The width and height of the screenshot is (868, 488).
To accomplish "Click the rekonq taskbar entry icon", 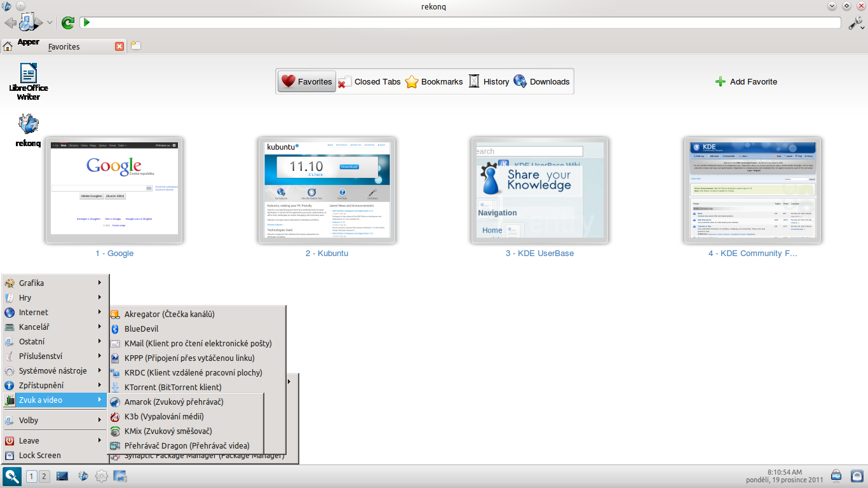I will (x=83, y=476).
